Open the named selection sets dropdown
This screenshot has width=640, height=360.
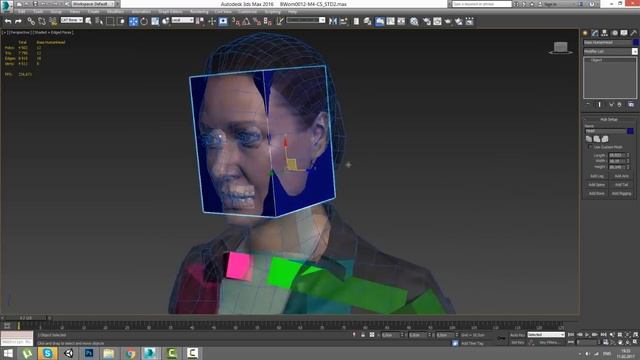pyautogui.click(x=306, y=20)
